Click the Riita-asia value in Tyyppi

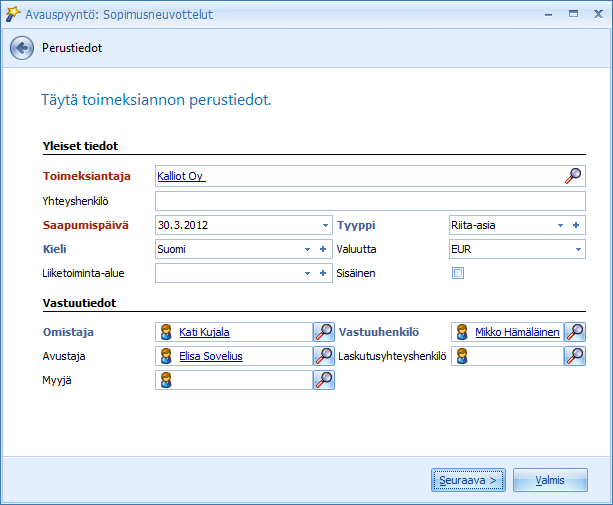point(473,225)
